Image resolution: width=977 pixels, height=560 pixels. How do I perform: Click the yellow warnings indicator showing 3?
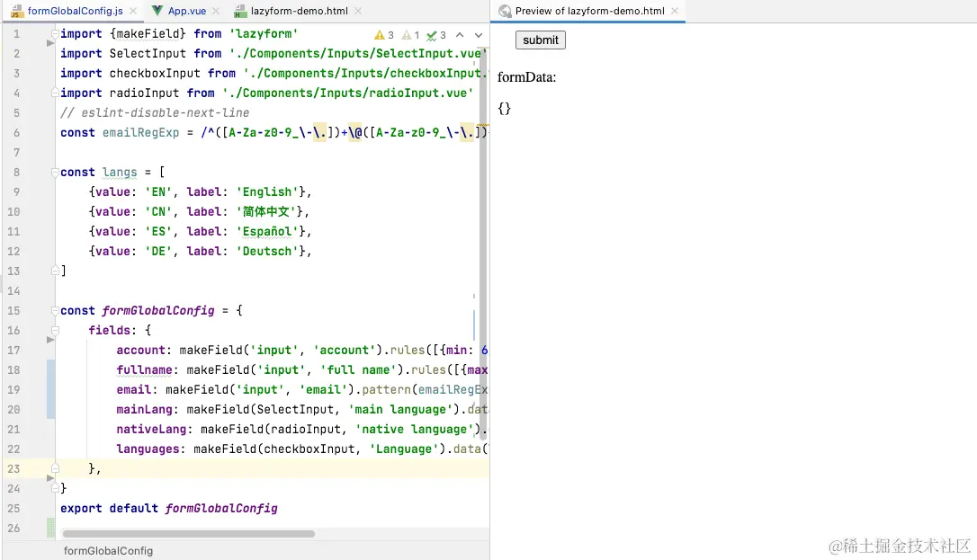click(384, 35)
